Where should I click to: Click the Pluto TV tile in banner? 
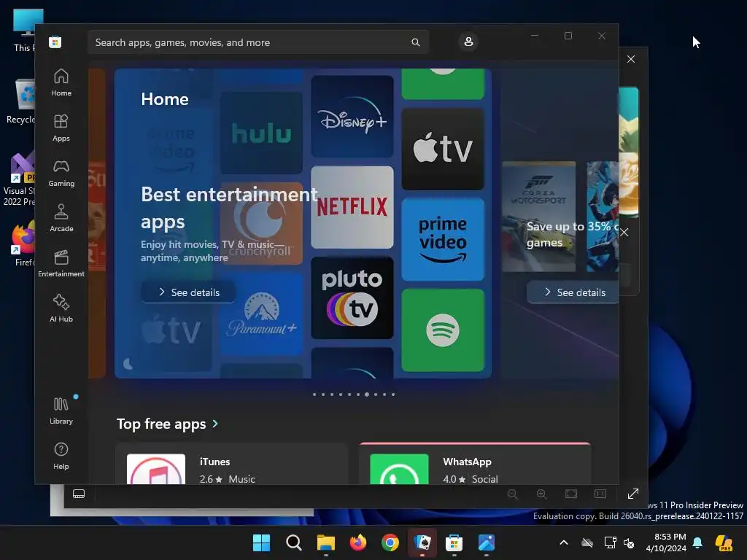pyautogui.click(x=352, y=298)
